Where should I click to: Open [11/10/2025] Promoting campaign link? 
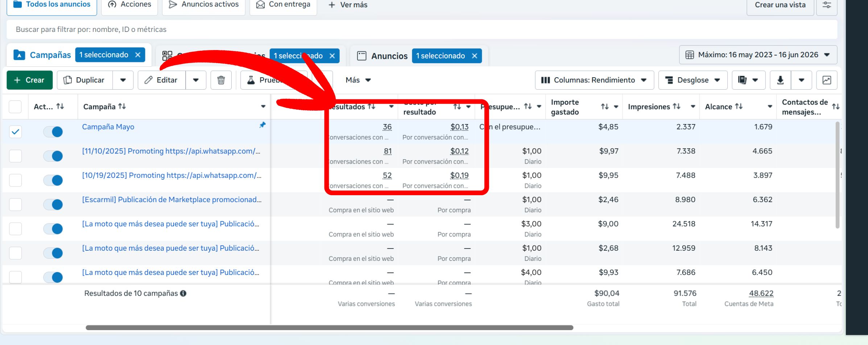coord(171,151)
